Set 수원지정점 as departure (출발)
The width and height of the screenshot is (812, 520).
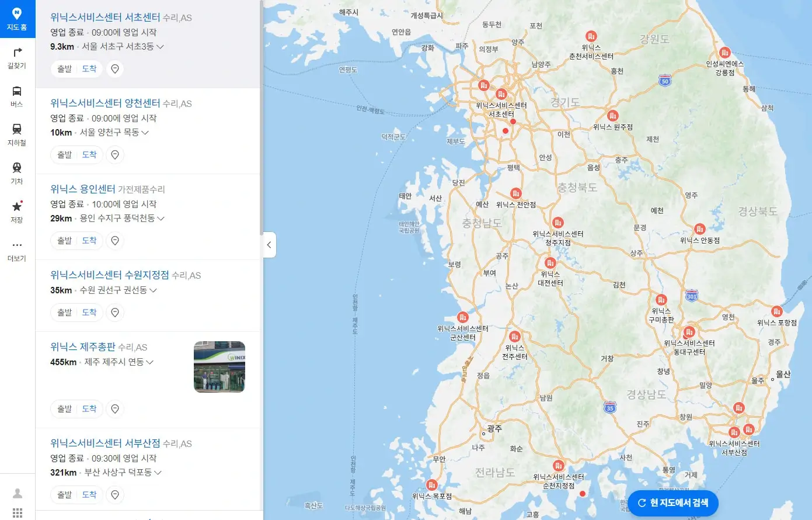coord(64,313)
